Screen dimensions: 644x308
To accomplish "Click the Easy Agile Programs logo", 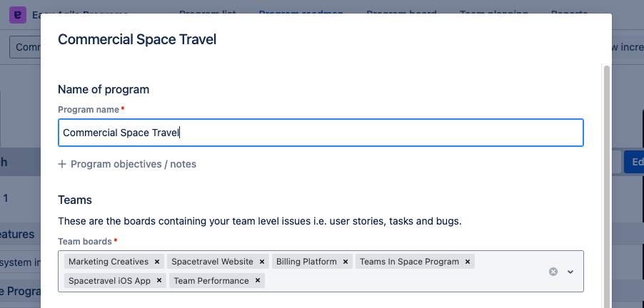I will click(16, 14).
